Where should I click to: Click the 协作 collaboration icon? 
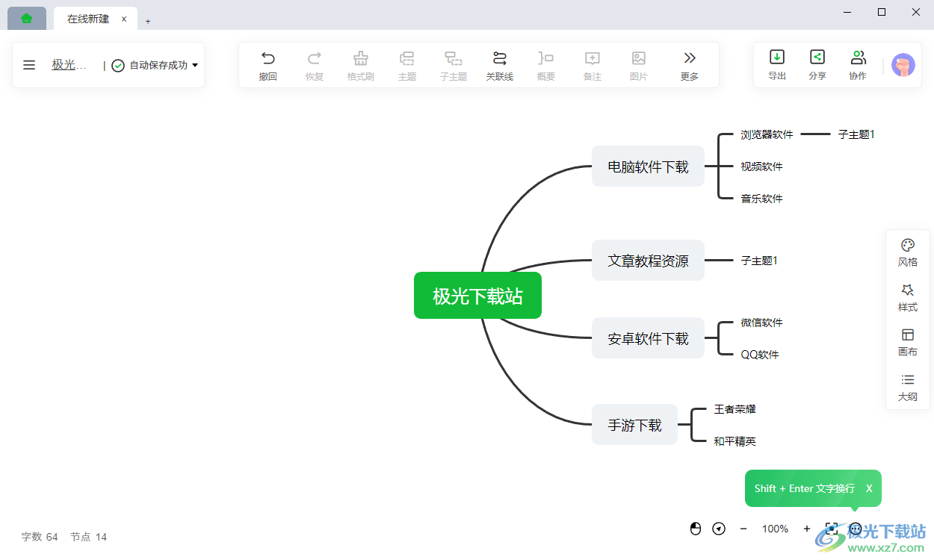pos(858,57)
